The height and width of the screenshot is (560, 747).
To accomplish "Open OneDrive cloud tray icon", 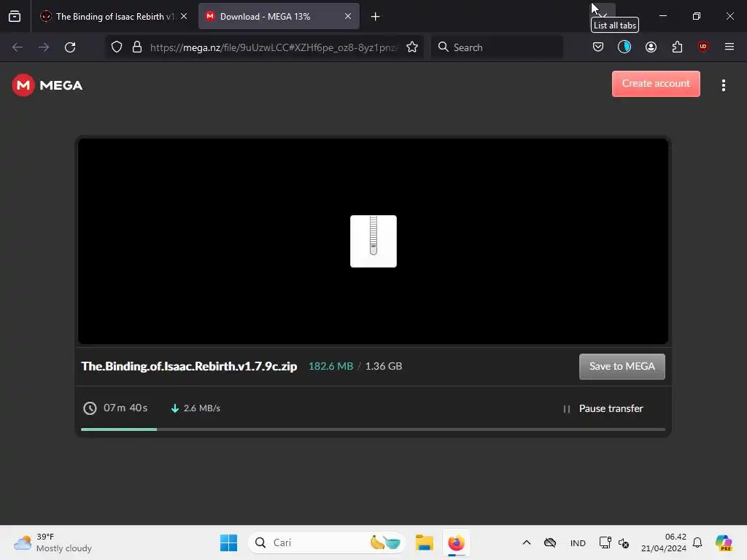I will 550,542.
